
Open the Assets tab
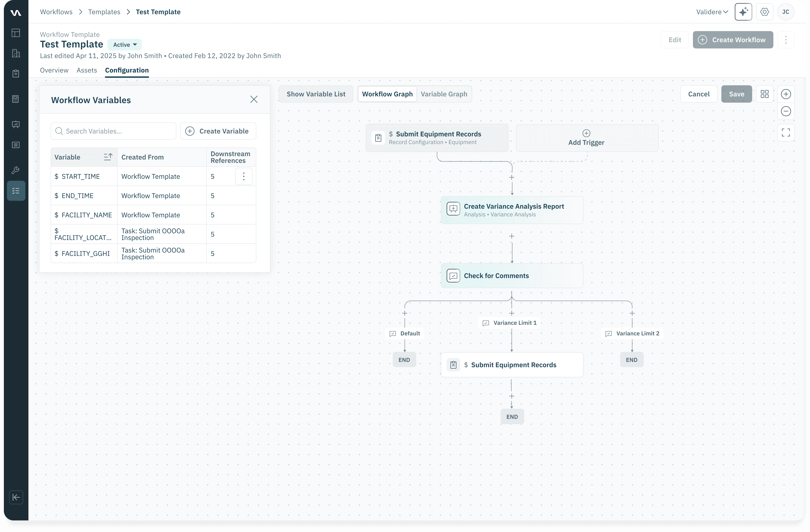coord(86,70)
